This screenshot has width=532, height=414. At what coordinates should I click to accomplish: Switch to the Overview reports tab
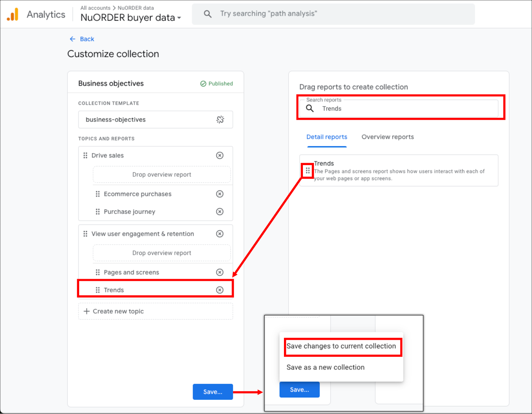388,137
